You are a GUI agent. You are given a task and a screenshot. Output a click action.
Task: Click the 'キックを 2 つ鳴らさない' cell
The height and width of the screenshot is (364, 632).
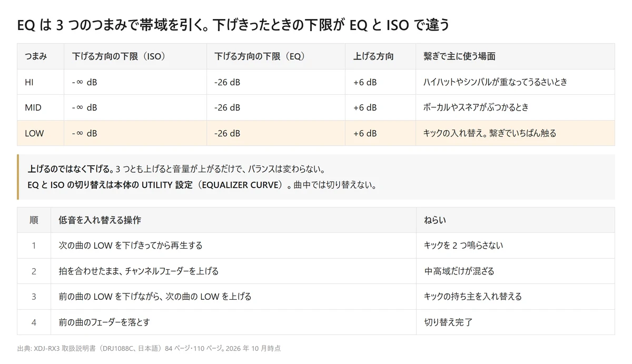point(515,245)
